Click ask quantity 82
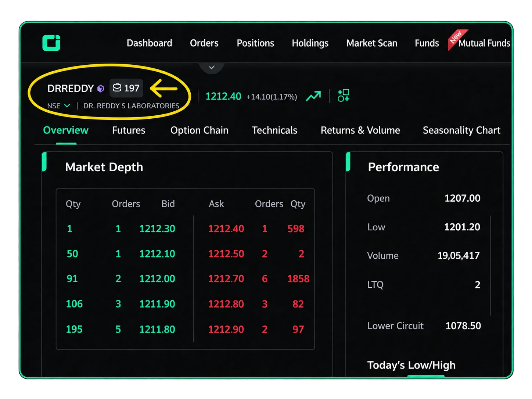 298,304
